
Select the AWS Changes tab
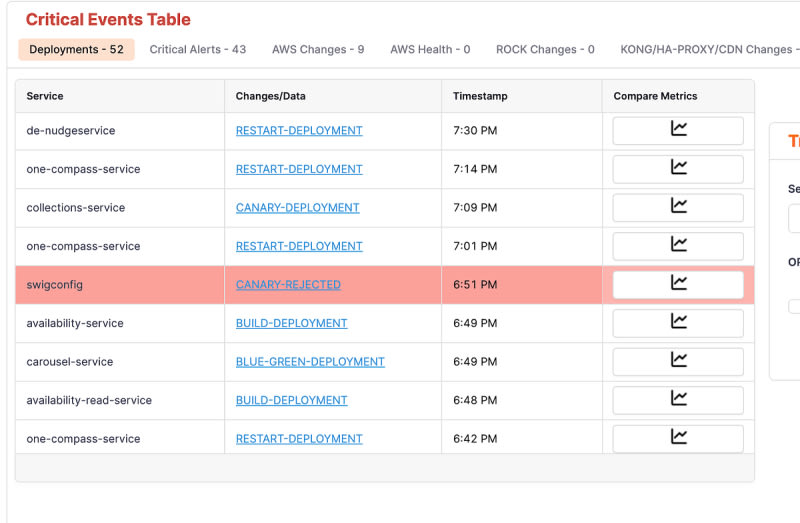point(318,50)
